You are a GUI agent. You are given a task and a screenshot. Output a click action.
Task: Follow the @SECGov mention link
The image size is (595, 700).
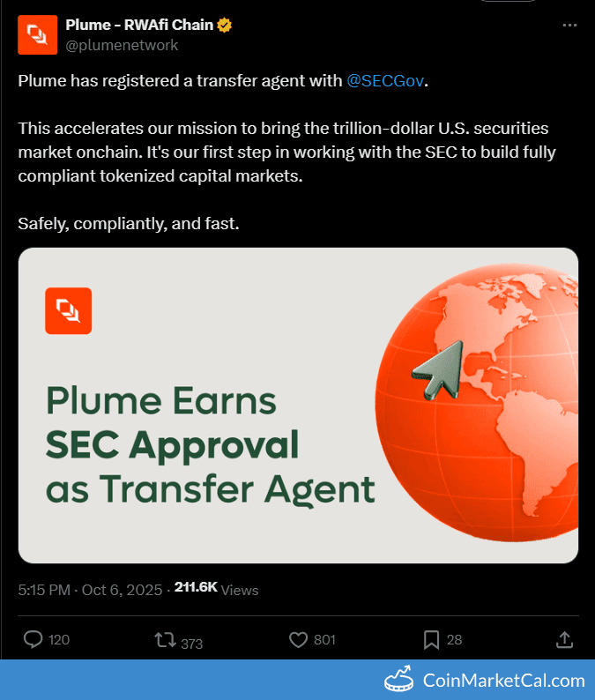386,81
